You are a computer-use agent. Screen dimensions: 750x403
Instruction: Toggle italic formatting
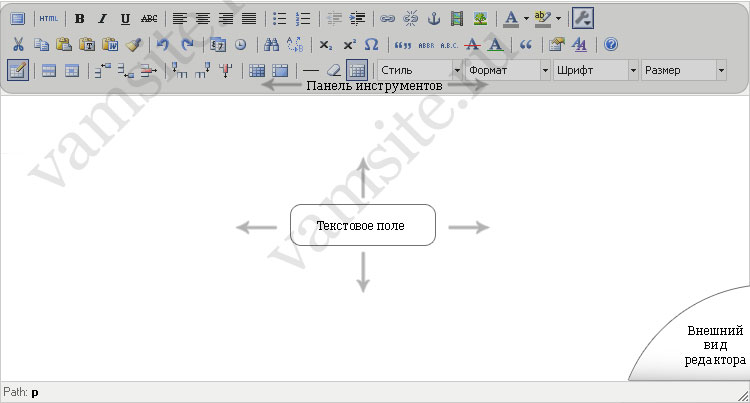click(102, 19)
